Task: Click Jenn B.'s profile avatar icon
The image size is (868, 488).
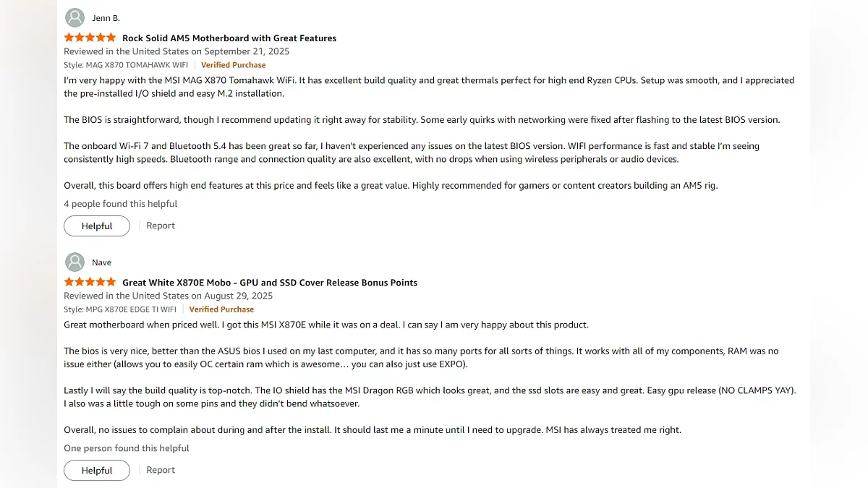Action: point(75,18)
